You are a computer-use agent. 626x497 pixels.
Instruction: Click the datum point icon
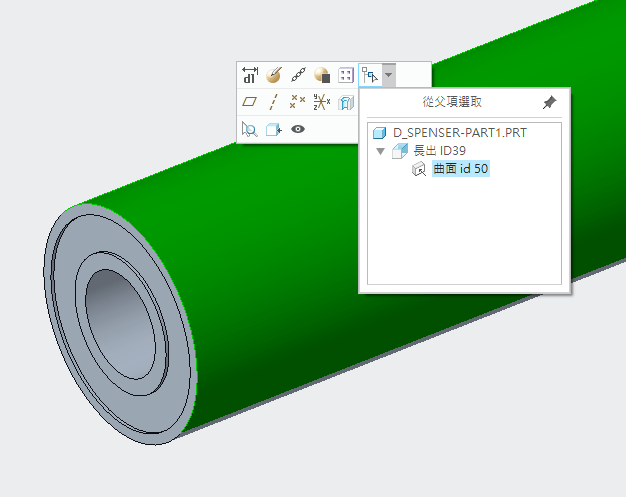pyautogui.click(x=298, y=102)
